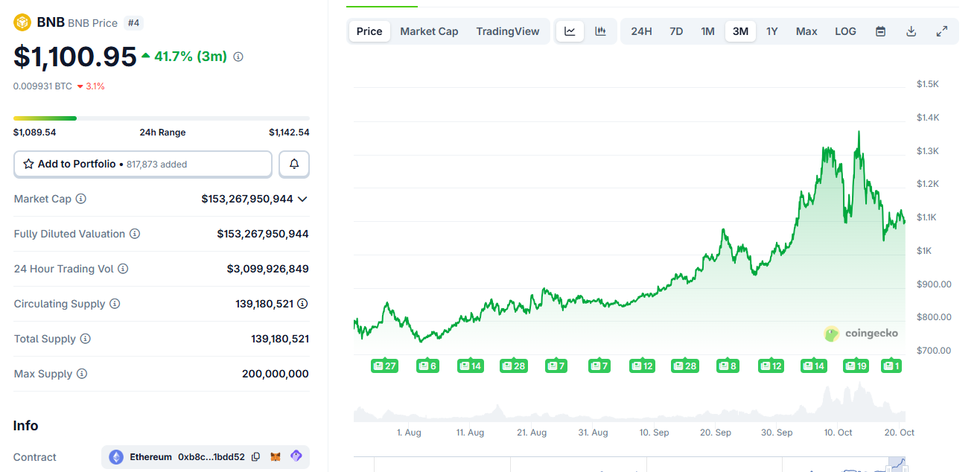Switch timeframe to 24H
Viewport: 980px width, 472px height.
[640, 31]
